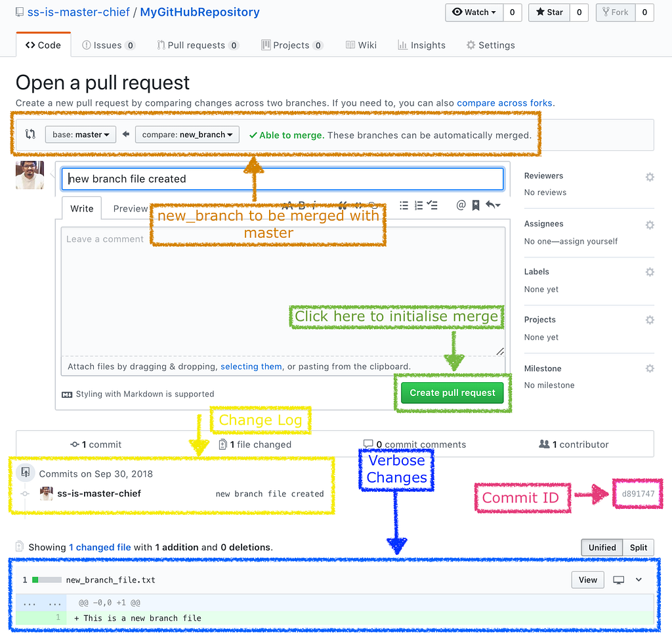672x635 pixels.
Task: Follow compare across forks link
Action: [x=505, y=103]
